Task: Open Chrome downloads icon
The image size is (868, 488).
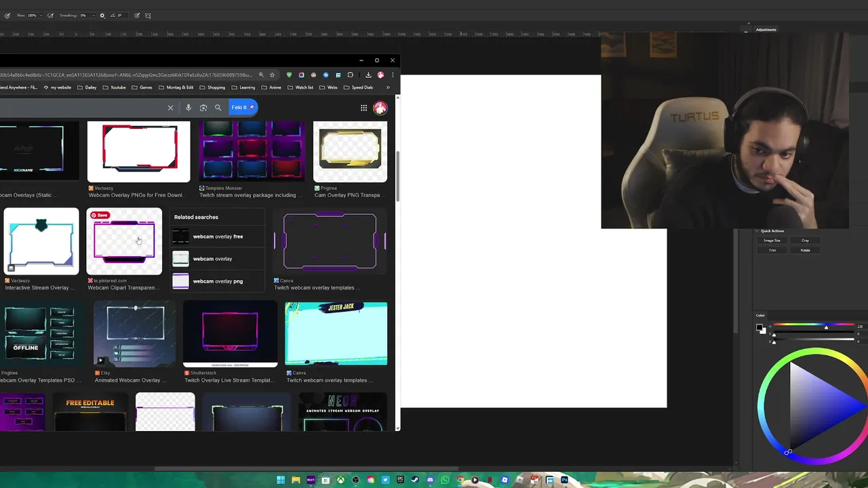Action: click(368, 75)
